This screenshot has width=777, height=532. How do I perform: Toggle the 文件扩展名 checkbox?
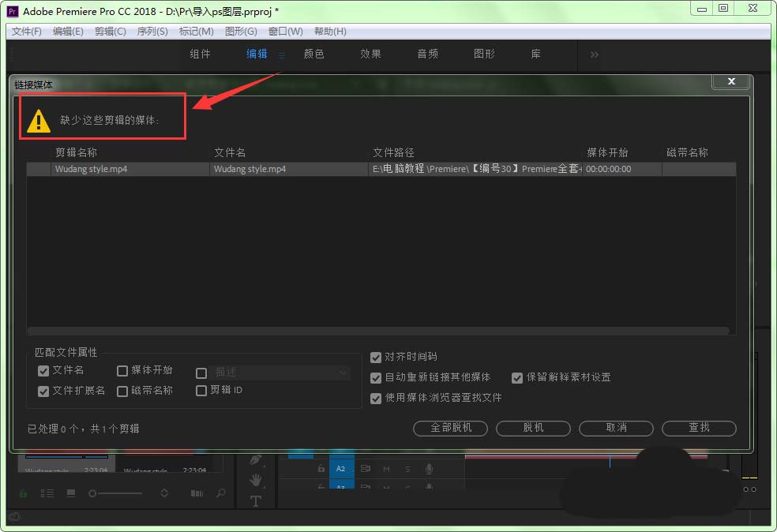click(x=43, y=391)
